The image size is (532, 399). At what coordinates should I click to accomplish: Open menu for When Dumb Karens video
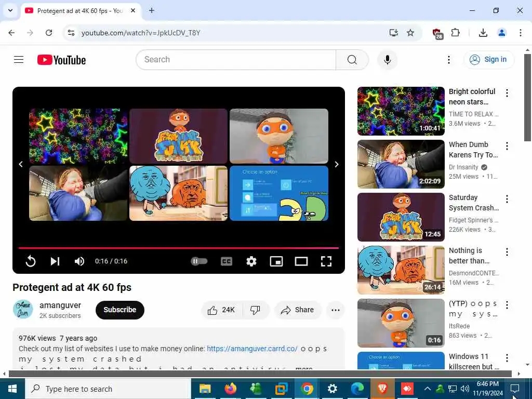507,146
